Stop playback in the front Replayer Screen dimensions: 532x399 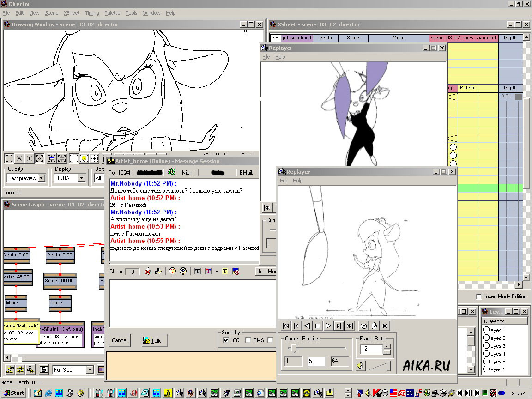318,326
